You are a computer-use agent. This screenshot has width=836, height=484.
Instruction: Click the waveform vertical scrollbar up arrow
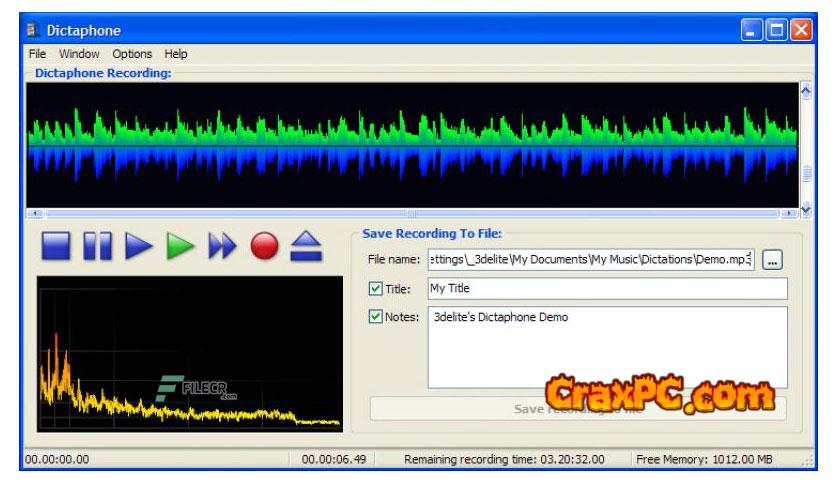[806, 91]
